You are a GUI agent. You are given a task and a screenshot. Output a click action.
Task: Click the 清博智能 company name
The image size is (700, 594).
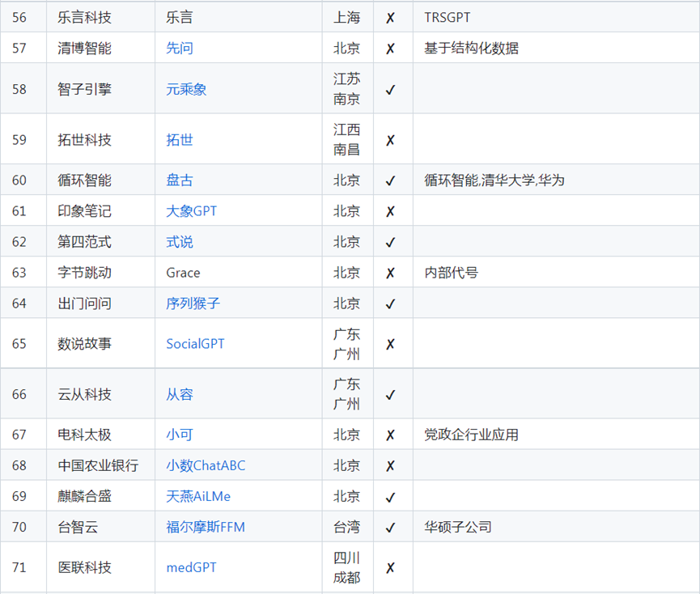click(84, 49)
